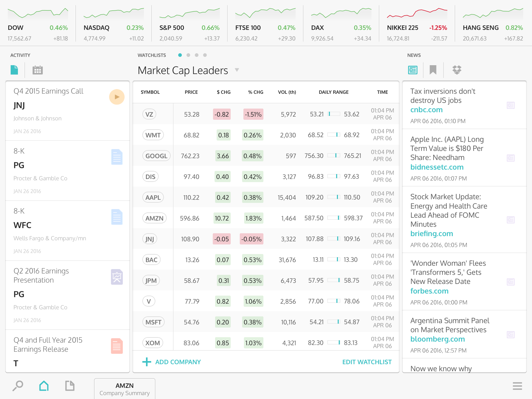Select the MSFT symbol pill
532x399 pixels.
(153, 322)
